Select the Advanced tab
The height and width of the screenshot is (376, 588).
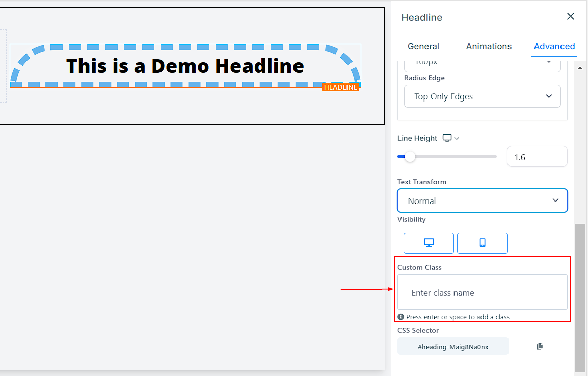click(554, 46)
